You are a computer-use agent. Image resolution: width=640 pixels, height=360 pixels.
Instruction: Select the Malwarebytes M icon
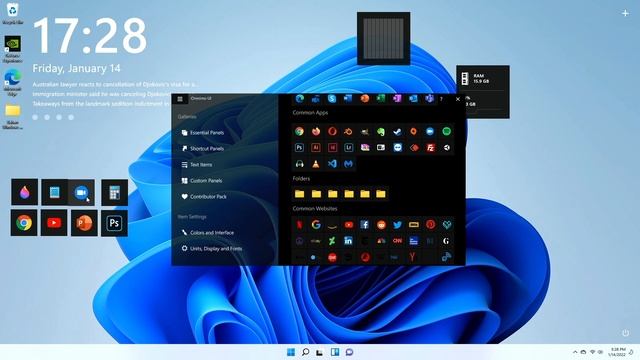pyautogui.click(x=348, y=164)
